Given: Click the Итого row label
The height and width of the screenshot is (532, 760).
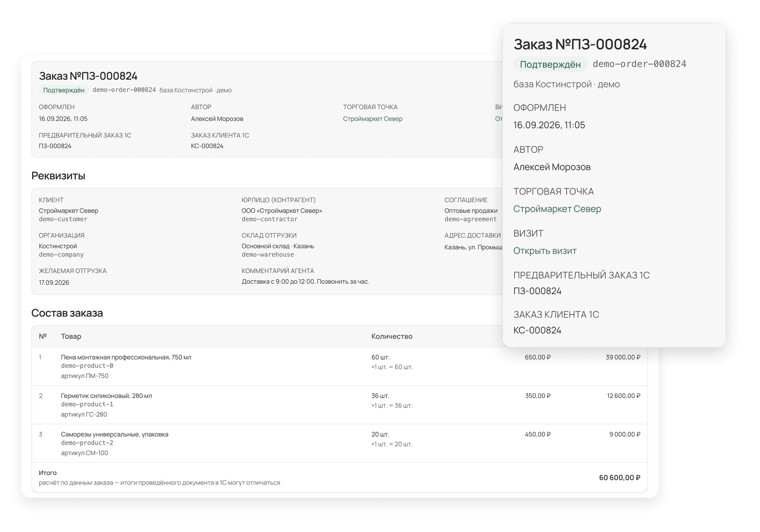Looking at the screenshot, I should point(48,473).
